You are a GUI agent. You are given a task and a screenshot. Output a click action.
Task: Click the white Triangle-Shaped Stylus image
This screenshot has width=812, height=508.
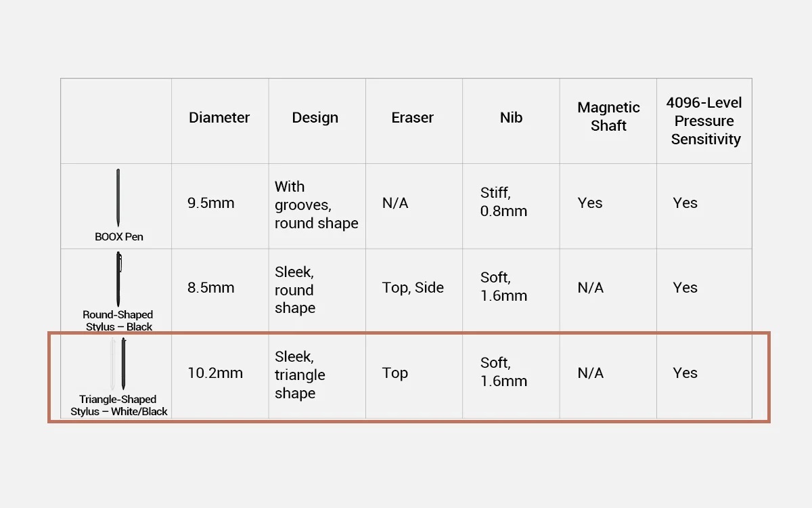[114, 364]
